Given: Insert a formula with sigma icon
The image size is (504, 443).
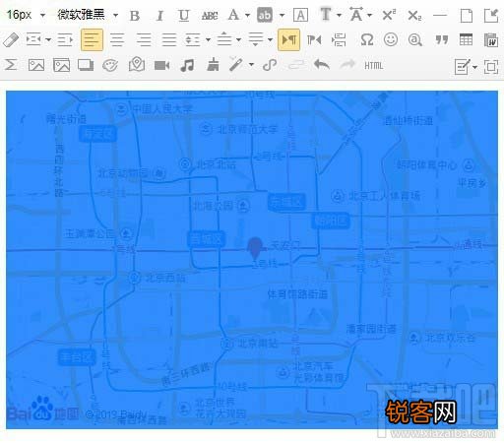Looking at the screenshot, I should pos(11,65).
